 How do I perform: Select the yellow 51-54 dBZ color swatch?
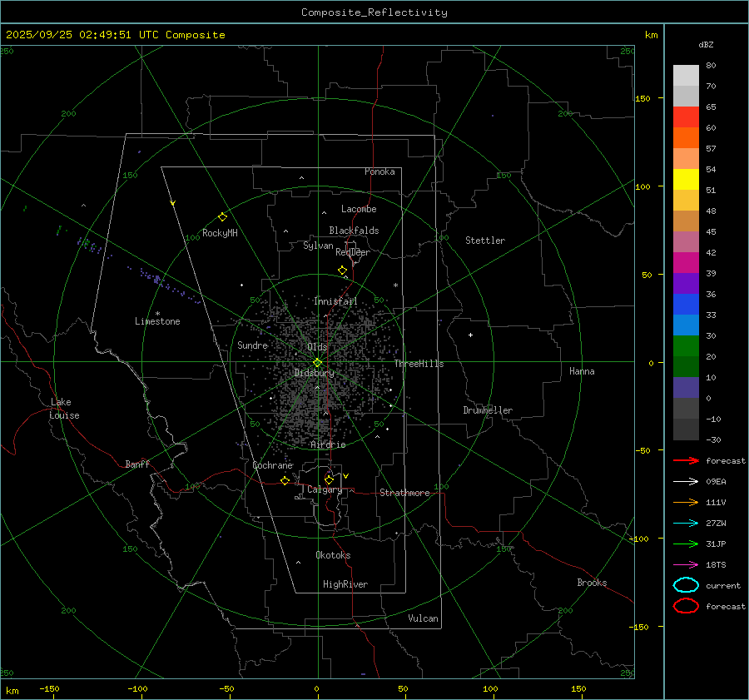(x=686, y=179)
